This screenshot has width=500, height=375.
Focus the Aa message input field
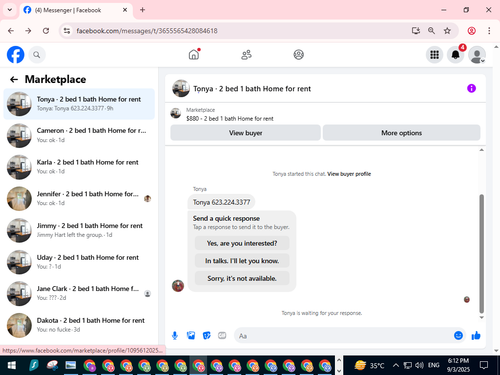coord(343,336)
